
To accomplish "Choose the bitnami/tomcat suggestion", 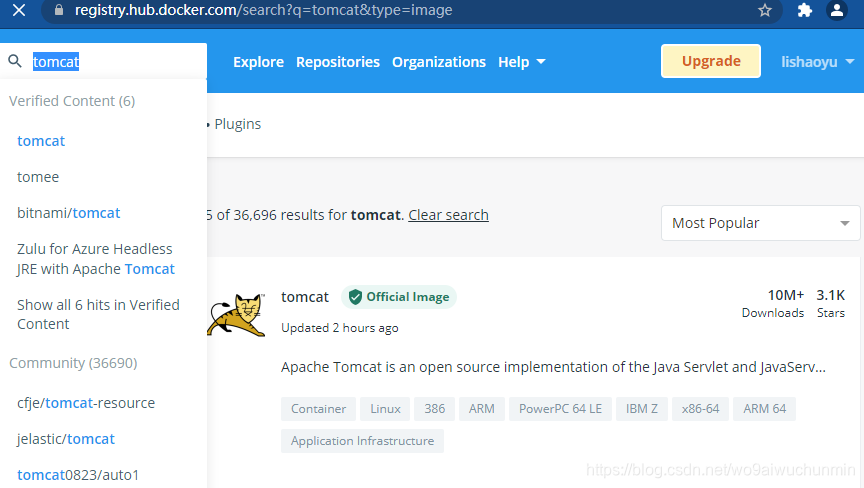I will coord(69,213).
